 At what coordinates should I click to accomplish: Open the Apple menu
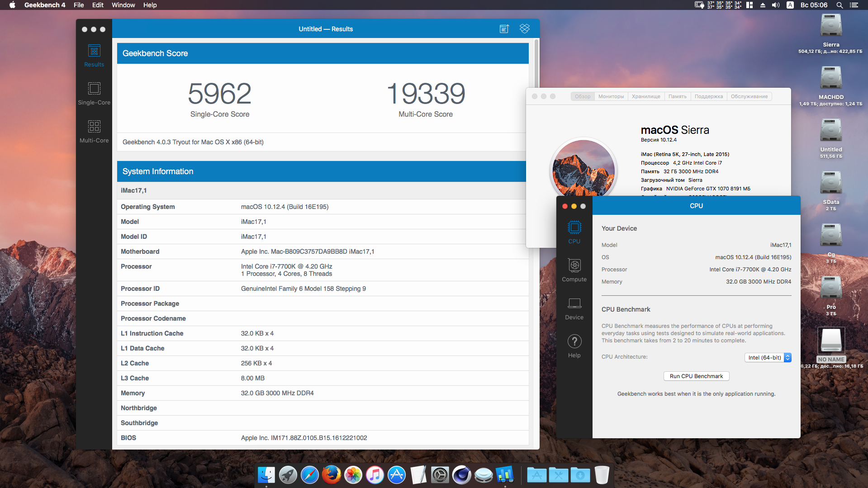click(x=12, y=5)
